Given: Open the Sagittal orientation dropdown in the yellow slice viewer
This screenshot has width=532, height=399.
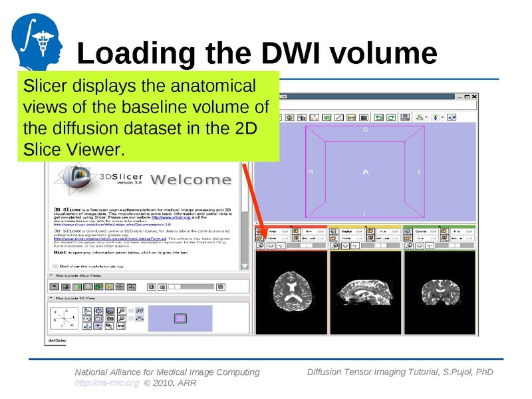Looking at the screenshot, I should 352,231.
